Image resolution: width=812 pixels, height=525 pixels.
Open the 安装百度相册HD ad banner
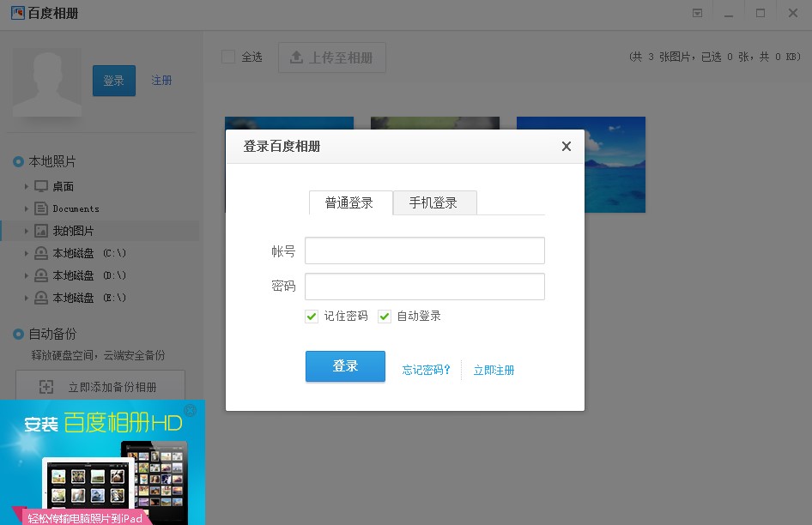tap(102, 462)
